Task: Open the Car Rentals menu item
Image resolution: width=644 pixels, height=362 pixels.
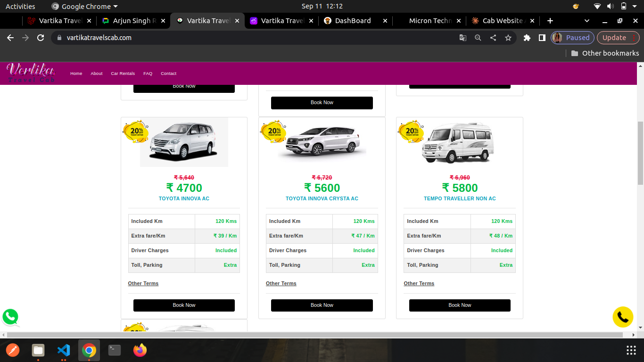Action: click(123, 74)
